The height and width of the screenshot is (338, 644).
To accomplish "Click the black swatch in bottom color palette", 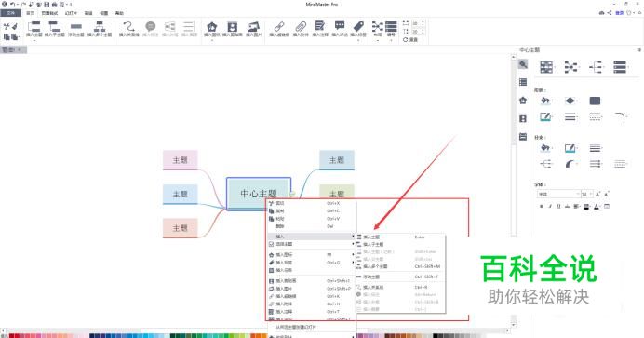I will coord(436,336).
